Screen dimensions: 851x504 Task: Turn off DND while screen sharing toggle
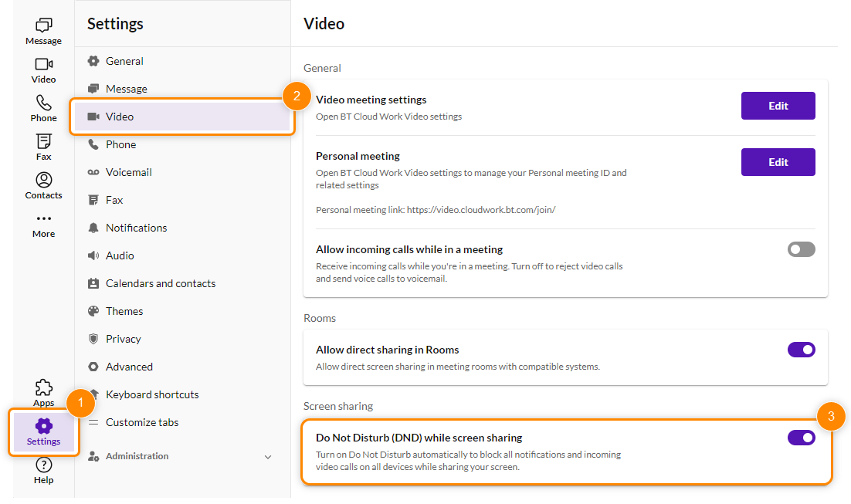point(801,438)
